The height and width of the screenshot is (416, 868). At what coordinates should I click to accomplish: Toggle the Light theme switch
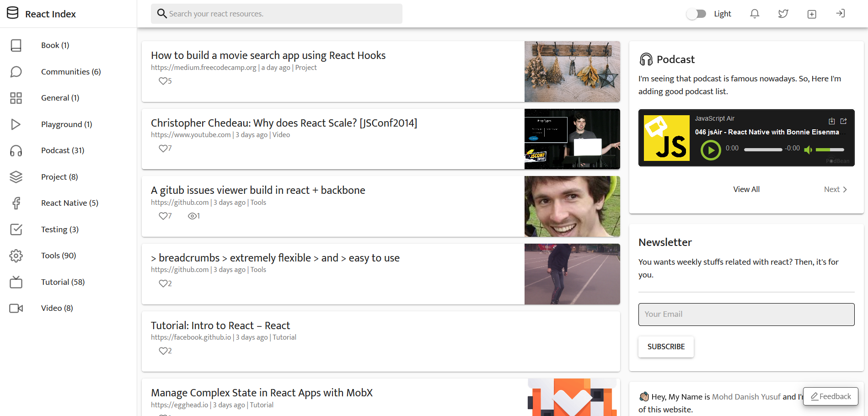[x=696, y=14]
